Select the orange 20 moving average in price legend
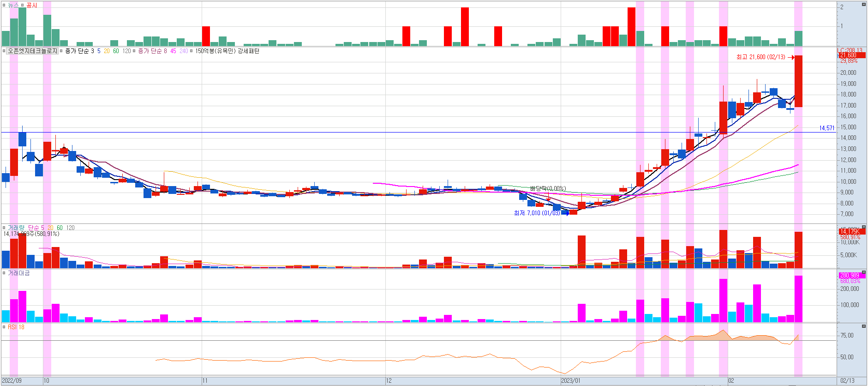This screenshot has width=868, height=386. point(107,51)
